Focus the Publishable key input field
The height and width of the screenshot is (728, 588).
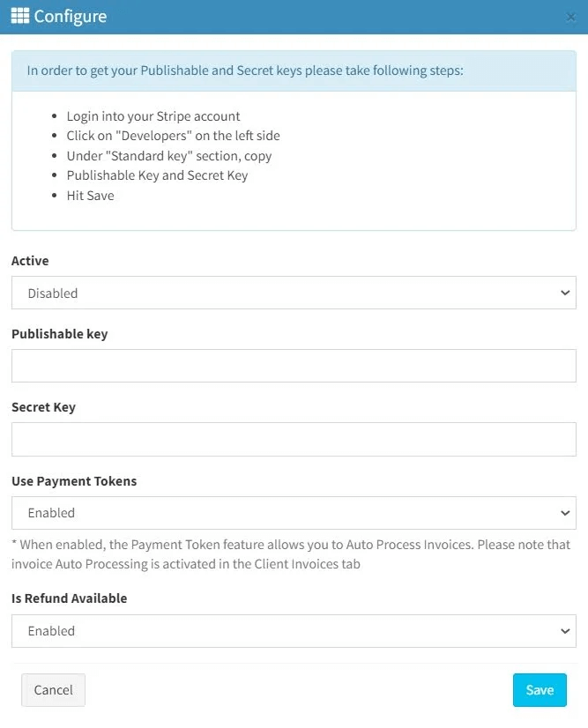tap(294, 366)
